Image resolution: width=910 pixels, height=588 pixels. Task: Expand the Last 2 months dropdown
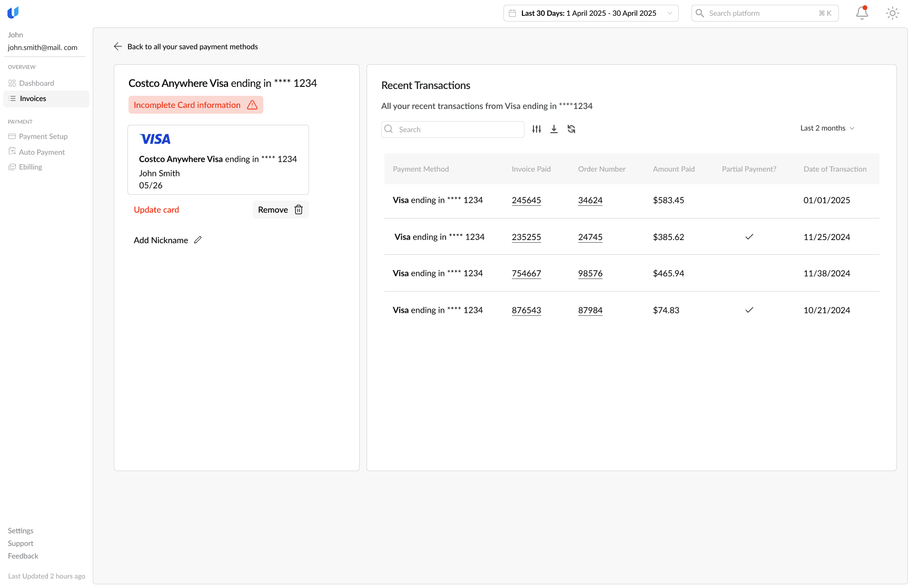[827, 128]
